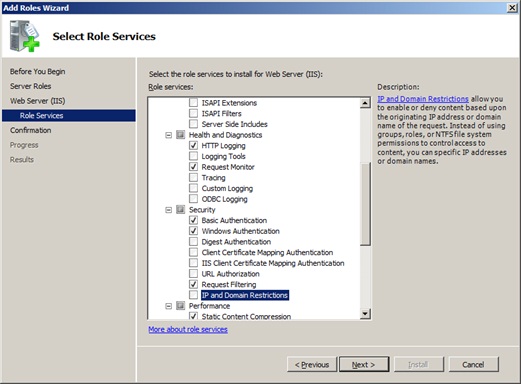This screenshot has height=384, width=521.
Task: Open IP and Domain Restrictions description link
Action: 423,99
